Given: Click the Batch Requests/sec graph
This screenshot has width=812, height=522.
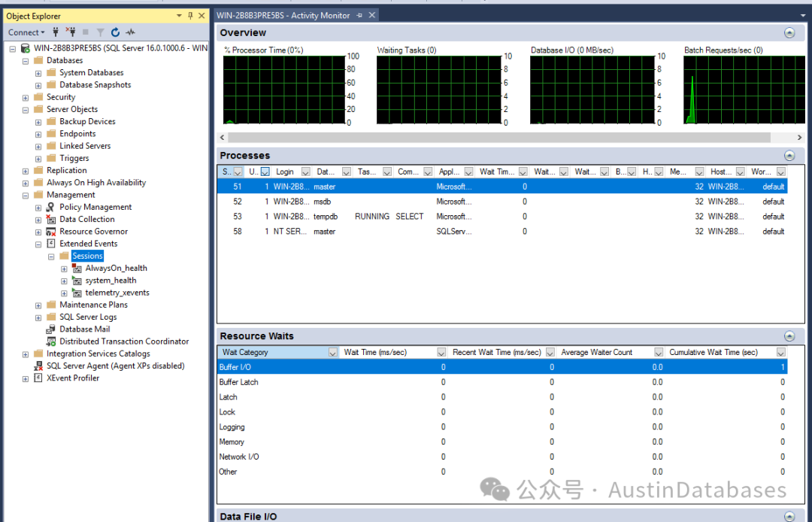Looking at the screenshot, I should [744, 90].
